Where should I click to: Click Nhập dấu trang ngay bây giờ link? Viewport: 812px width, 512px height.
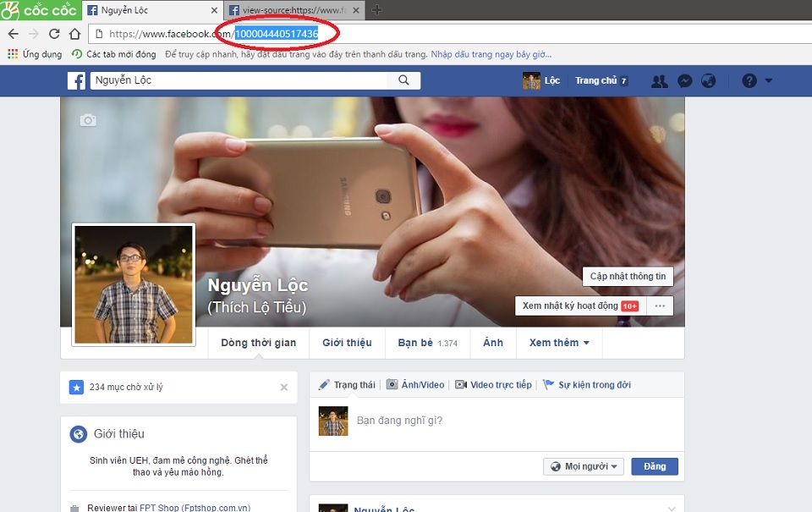[x=491, y=54]
